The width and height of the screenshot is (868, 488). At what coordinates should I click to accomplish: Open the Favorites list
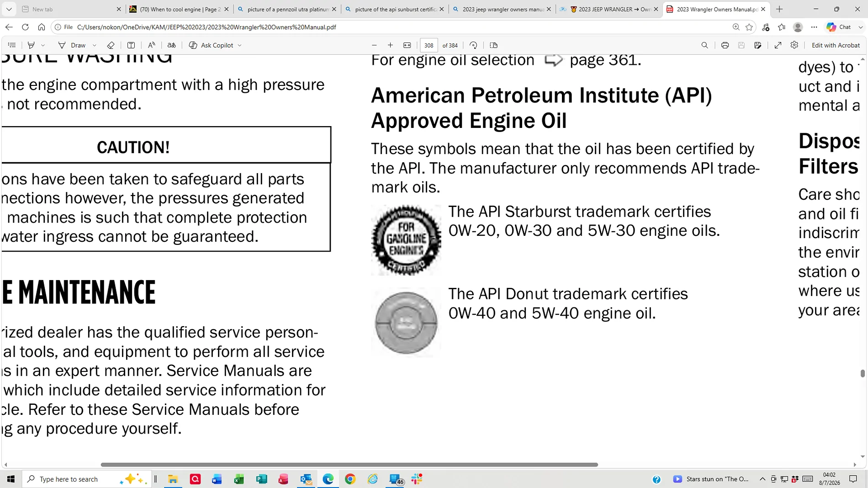click(x=782, y=27)
